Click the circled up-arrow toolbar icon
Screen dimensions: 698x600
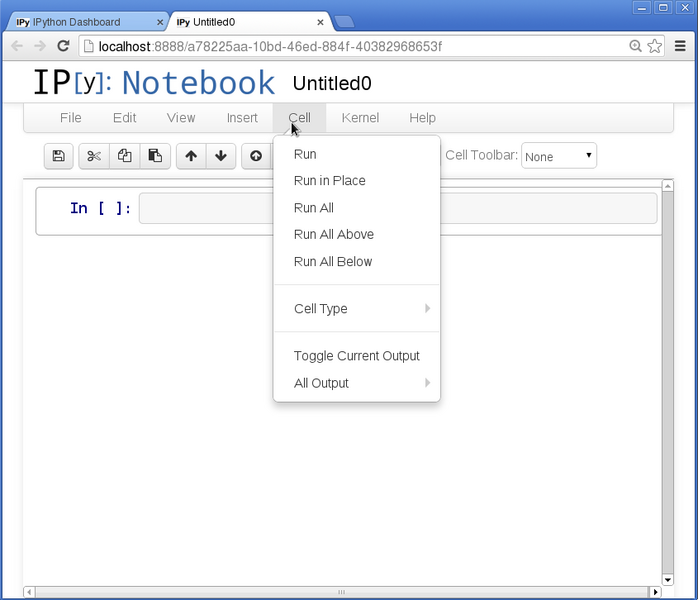256,156
